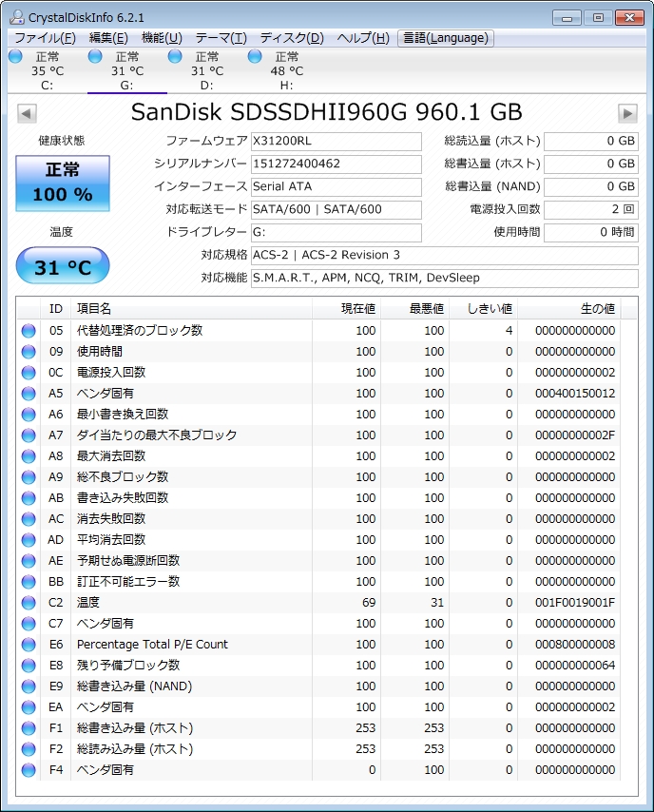
Task: Open the テーマ(T) menu
Action: point(221,38)
